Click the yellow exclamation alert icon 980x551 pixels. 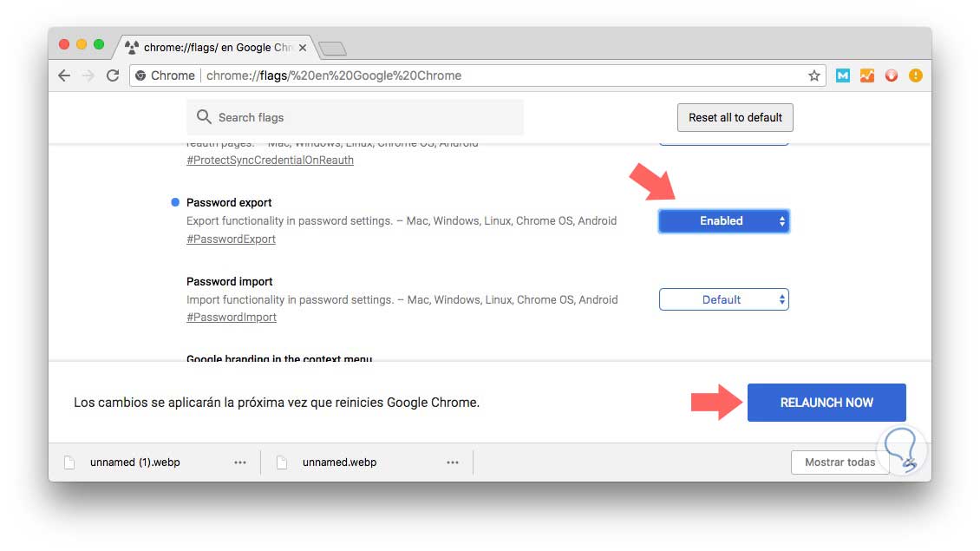coord(916,75)
